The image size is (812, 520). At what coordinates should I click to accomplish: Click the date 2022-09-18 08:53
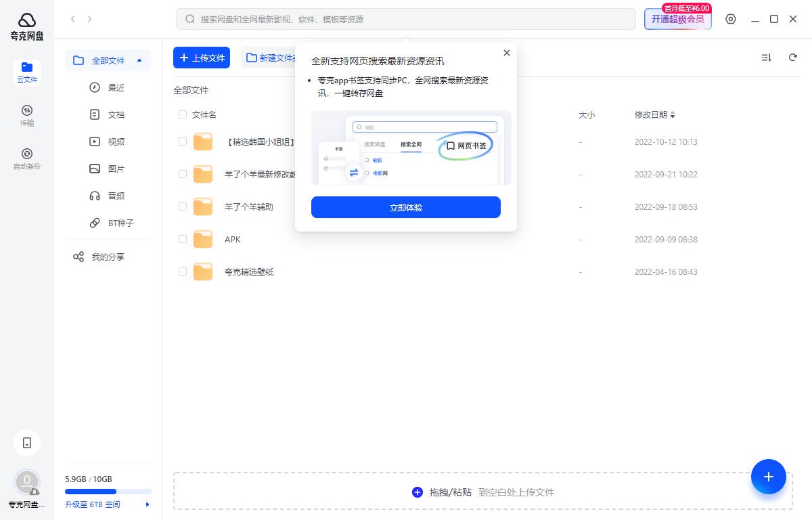point(666,207)
